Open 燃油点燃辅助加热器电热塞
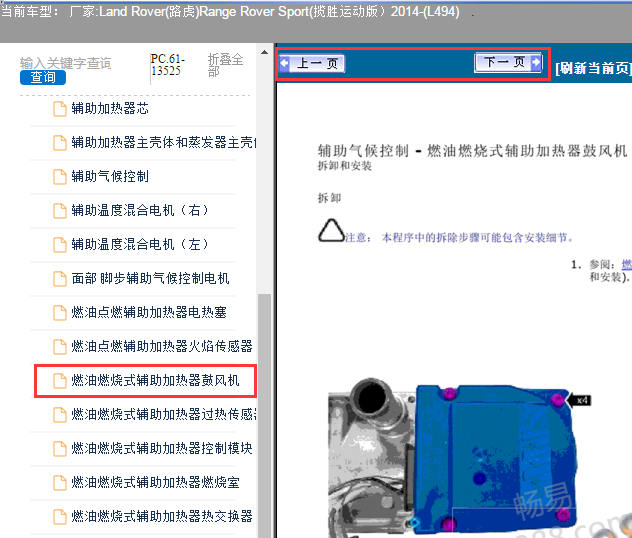 pos(149,312)
